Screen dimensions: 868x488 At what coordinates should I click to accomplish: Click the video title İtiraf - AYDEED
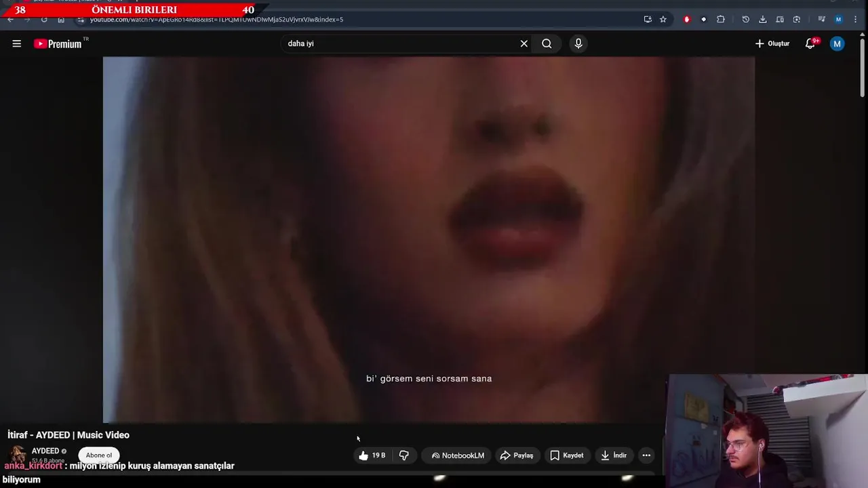point(68,435)
